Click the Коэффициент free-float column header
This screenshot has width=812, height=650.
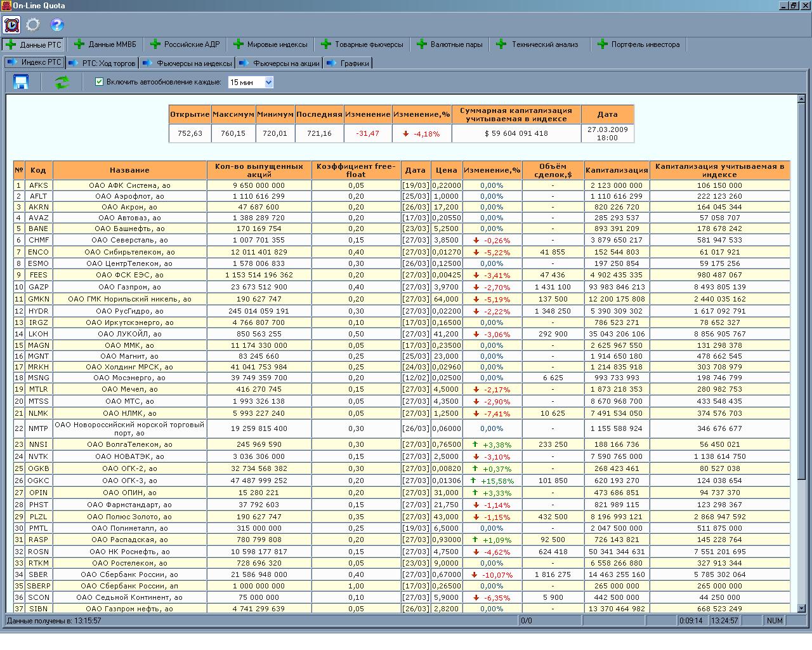(x=356, y=169)
